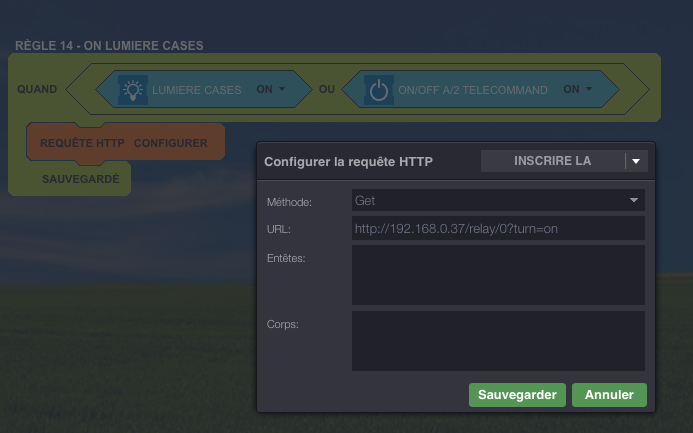The image size is (693, 433).
Task: Click inside the Entêtes text area
Action: (498, 275)
